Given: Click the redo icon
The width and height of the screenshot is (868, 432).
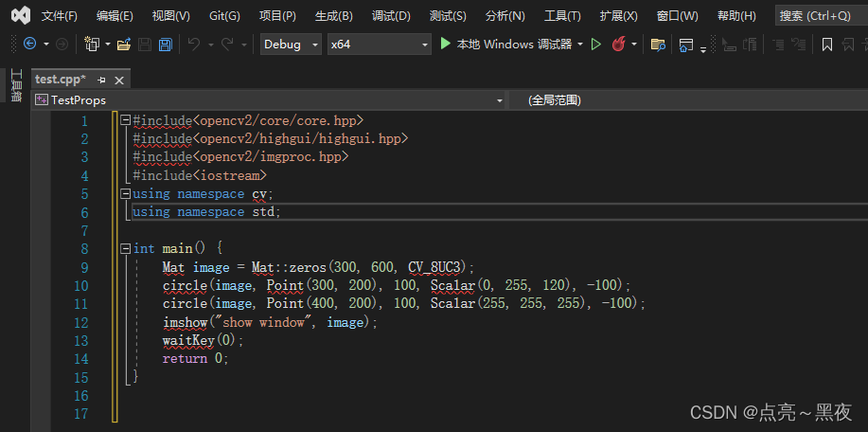Looking at the screenshot, I should (227, 44).
